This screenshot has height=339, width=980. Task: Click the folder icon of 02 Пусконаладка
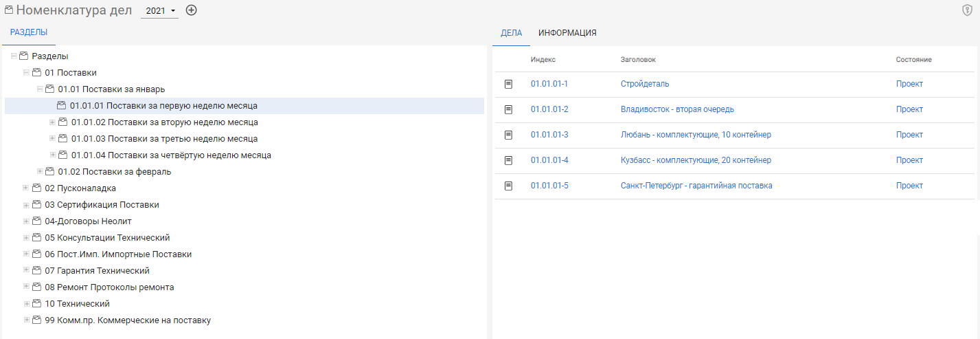point(37,188)
